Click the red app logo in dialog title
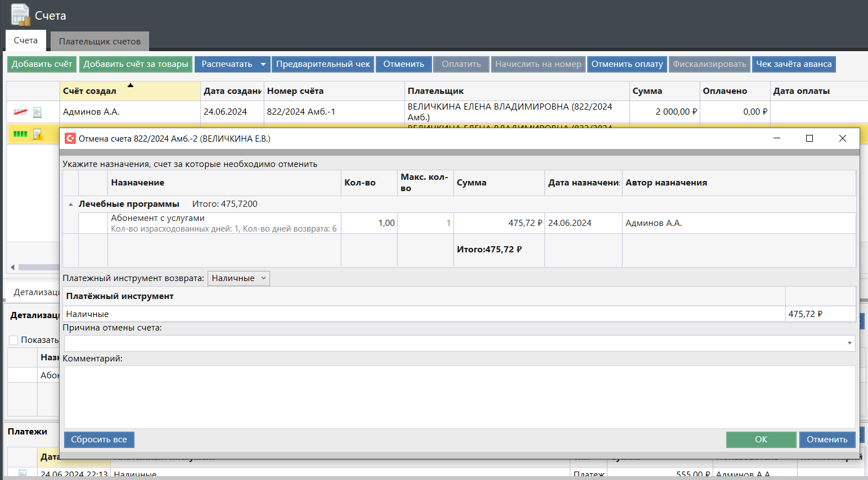The width and height of the screenshot is (868, 480). coord(70,139)
